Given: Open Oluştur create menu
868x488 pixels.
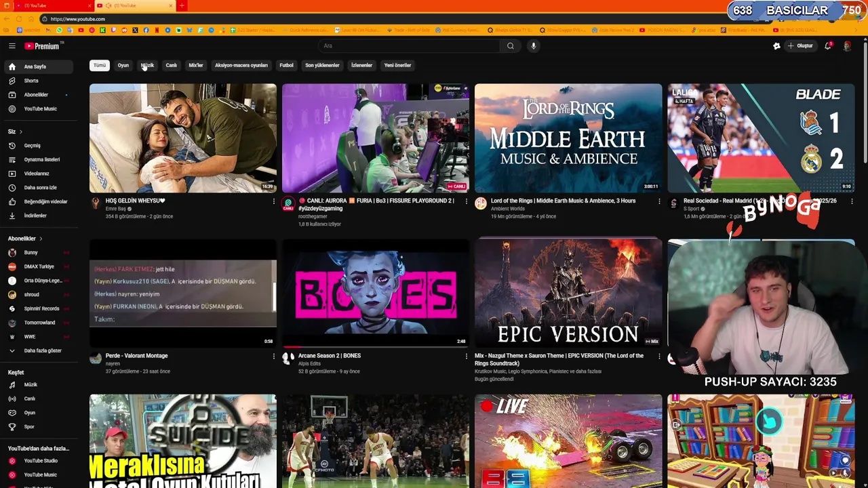Looking at the screenshot, I should point(800,46).
